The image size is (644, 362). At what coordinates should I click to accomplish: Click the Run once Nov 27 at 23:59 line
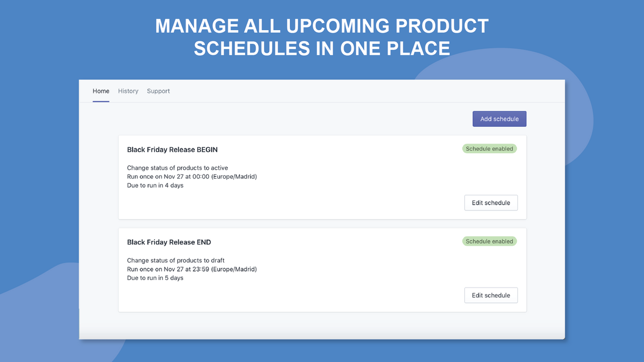click(192, 269)
